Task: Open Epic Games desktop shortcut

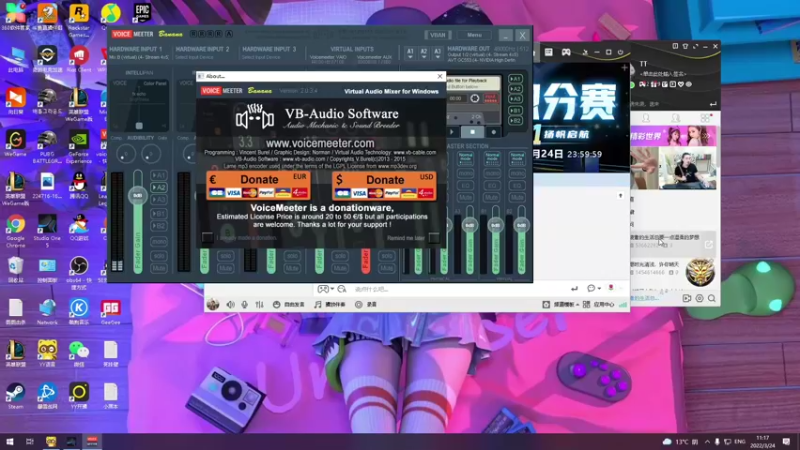Action: pos(142,12)
